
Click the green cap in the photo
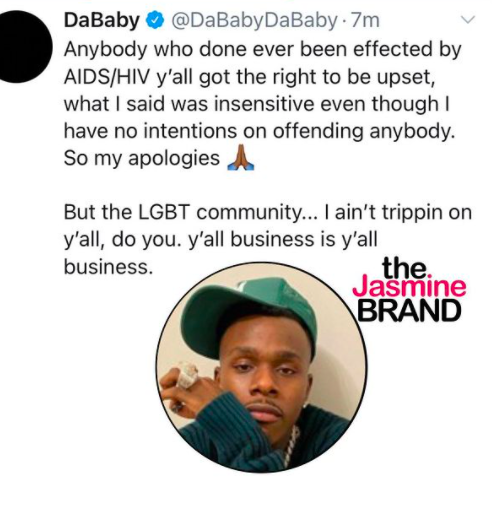(x=249, y=313)
